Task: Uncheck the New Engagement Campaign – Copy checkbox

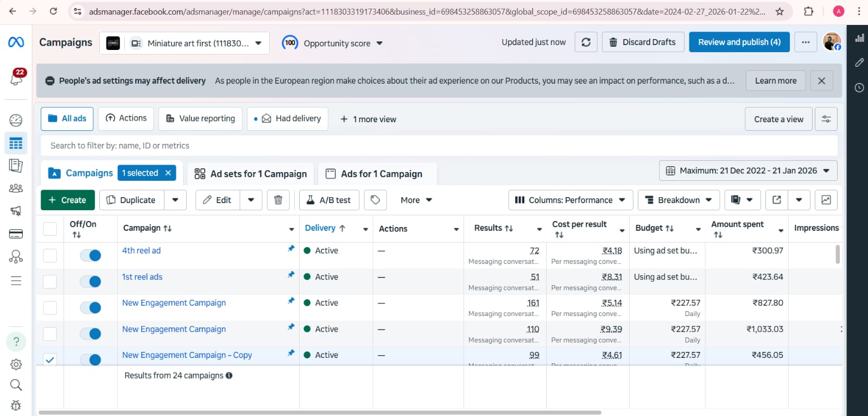Action: pyautogui.click(x=50, y=360)
